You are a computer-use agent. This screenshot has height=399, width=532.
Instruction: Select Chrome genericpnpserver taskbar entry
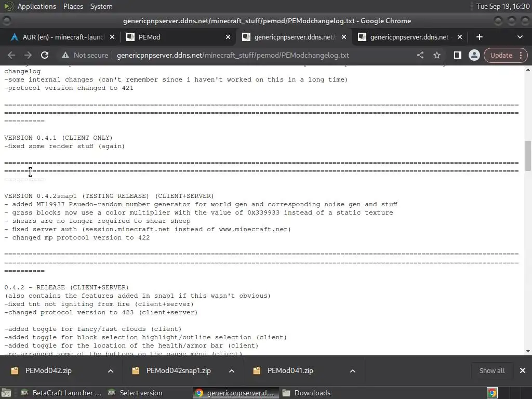[235, 393]
